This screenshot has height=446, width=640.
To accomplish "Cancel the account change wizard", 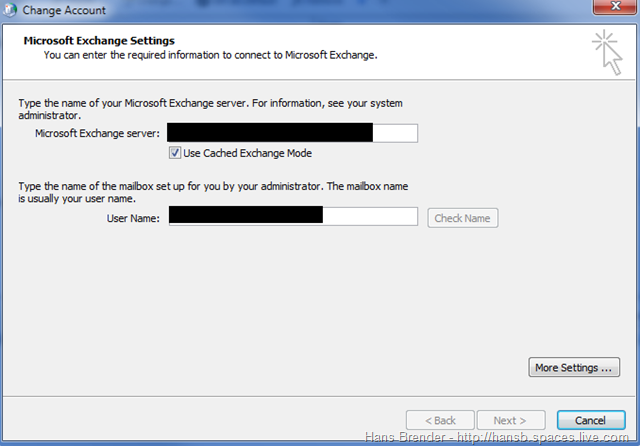I will (x=590, y=420).
